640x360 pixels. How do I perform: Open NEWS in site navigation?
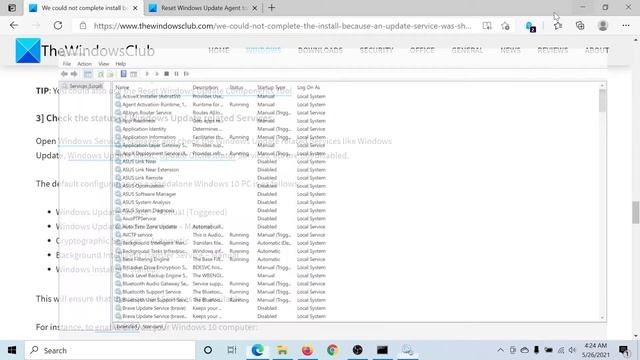[510, 50]
